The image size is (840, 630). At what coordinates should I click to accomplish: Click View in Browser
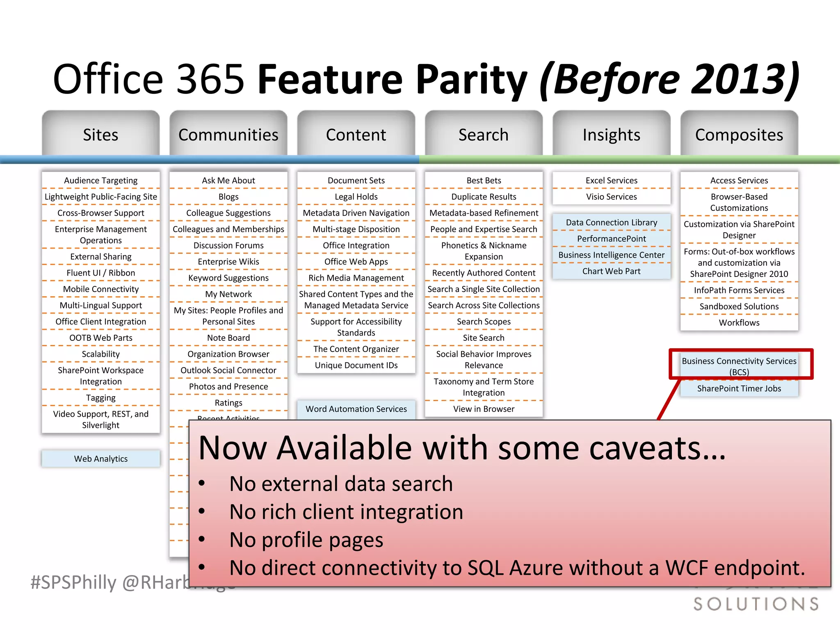[484, 409]
